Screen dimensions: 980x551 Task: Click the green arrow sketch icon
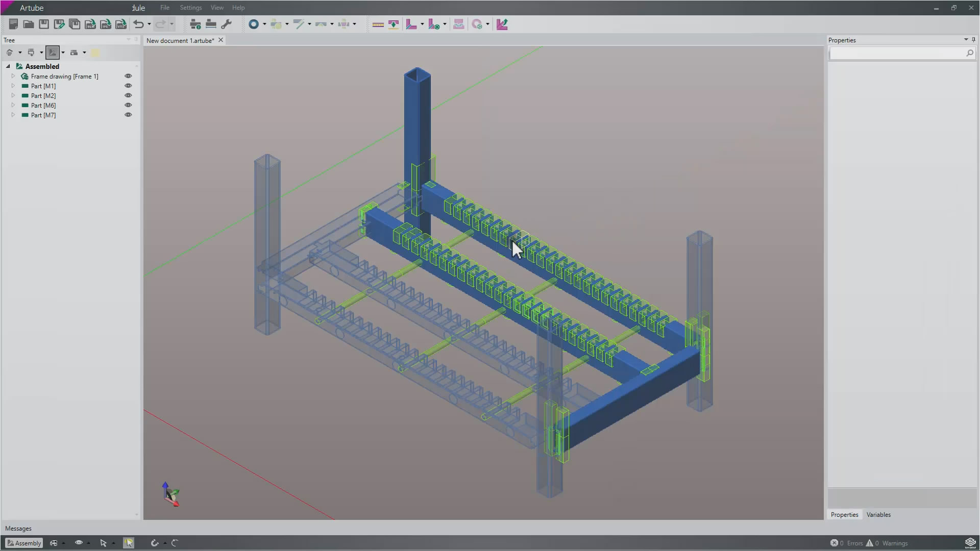[x=502, y=24]
